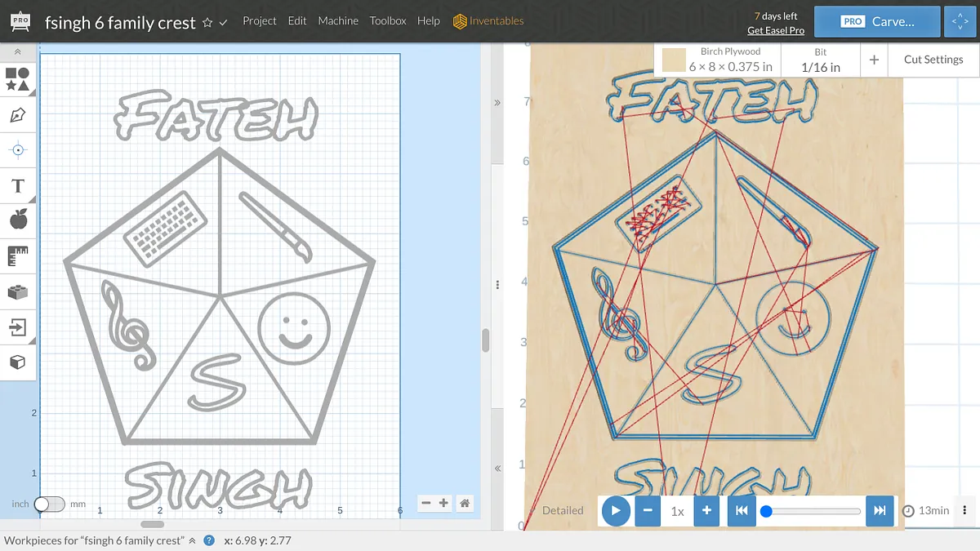Collapse preview pane with top double-arrow
Image resolution: width=980 pixels, height=551 pixels.
(x=497, y=103)
